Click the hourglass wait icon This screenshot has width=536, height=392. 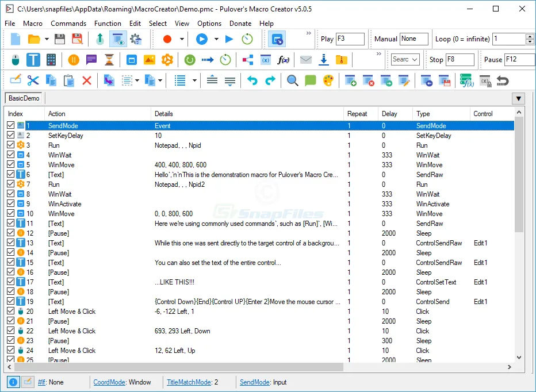point(109,60)
